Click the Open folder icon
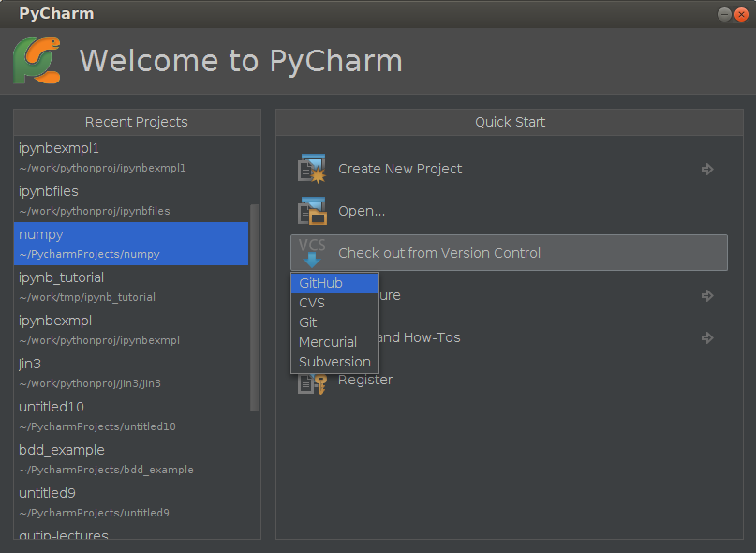 coord(311,211)
